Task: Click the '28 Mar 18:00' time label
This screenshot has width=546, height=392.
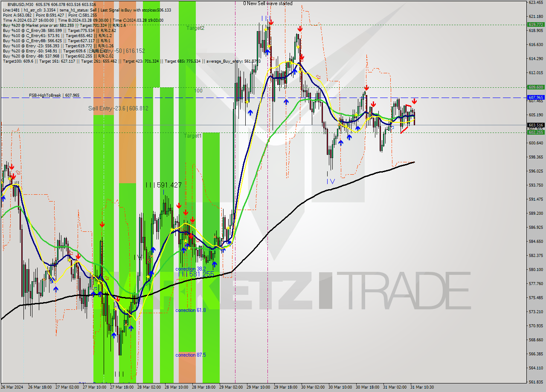Action: (204, 387)
